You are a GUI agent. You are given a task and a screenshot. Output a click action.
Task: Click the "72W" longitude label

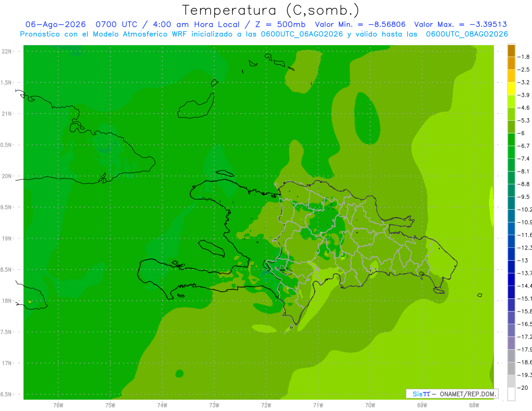266,405
